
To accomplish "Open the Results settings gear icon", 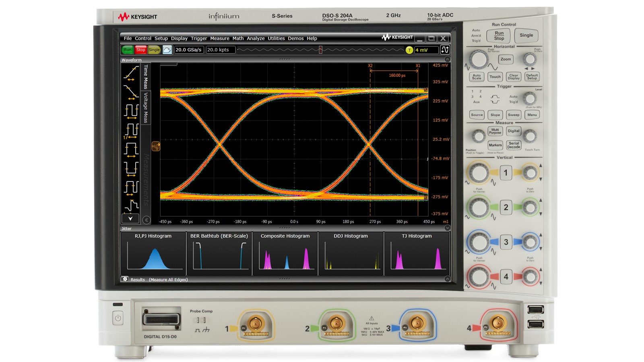I will tap(125, 278).
